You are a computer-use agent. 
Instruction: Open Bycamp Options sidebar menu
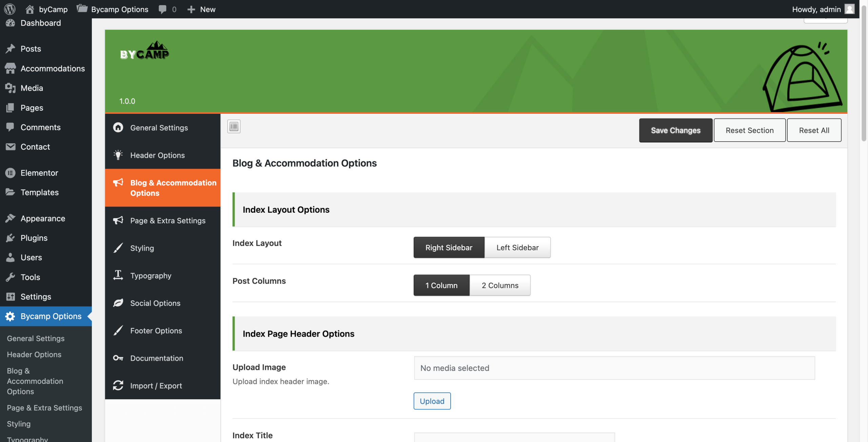tap(46, 316)
